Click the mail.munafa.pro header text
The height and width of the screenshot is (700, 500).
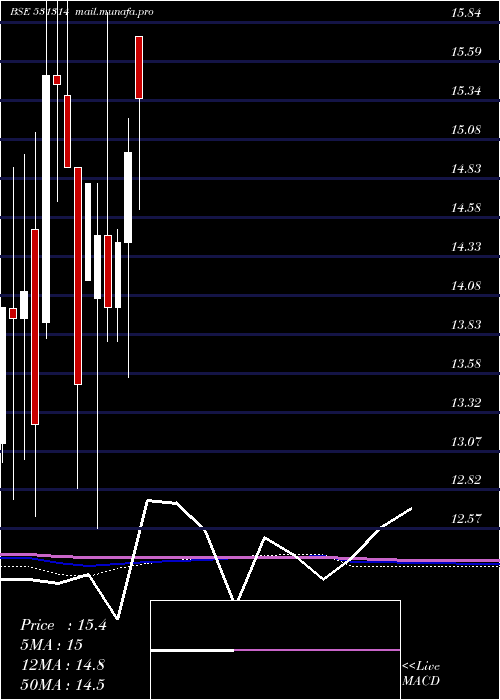114,12
